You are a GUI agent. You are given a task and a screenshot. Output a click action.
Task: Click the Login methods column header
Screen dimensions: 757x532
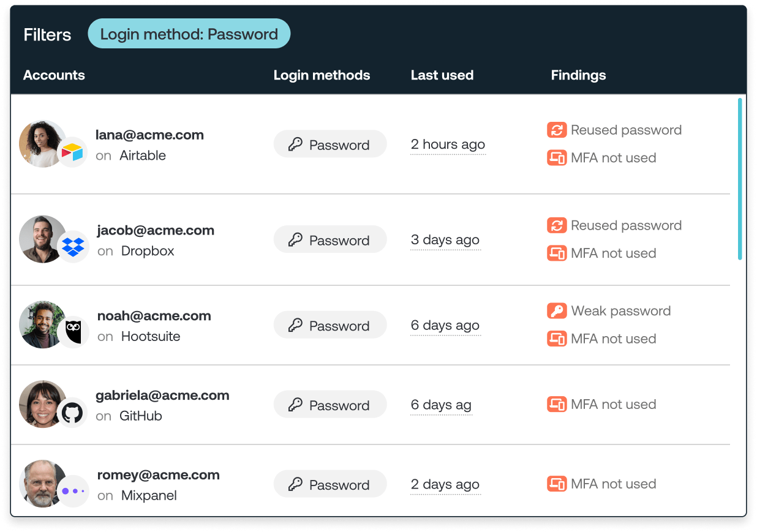322,75
